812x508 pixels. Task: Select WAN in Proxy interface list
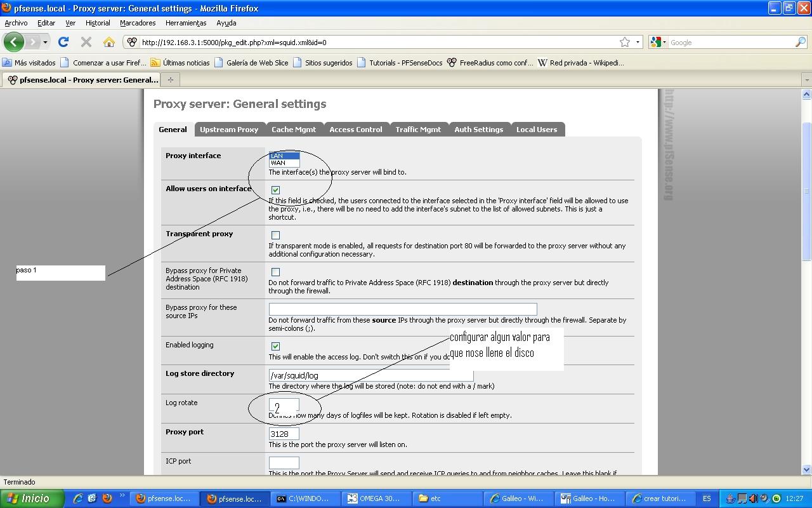click(x=284, y=163)
